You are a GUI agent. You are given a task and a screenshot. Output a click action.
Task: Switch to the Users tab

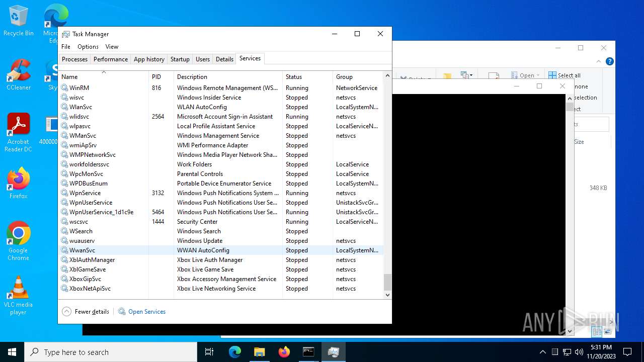(x=203, y=59)
